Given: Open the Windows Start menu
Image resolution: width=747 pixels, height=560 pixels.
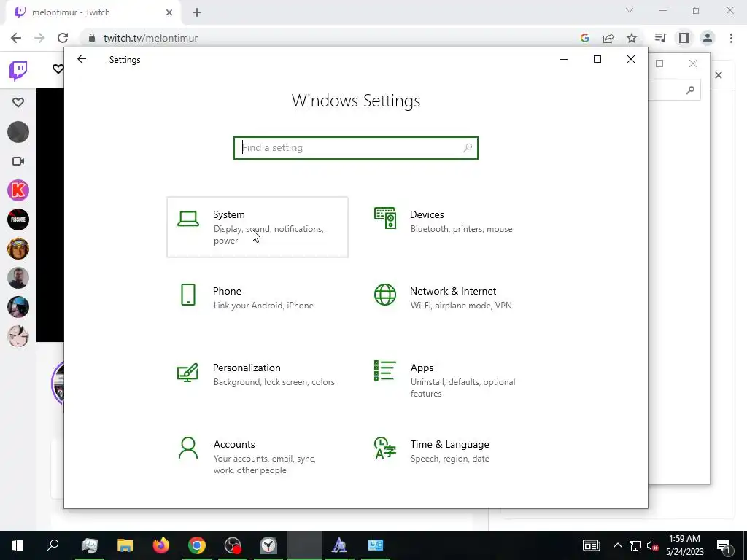Looking at the screenshot, I should coord(18,545).
